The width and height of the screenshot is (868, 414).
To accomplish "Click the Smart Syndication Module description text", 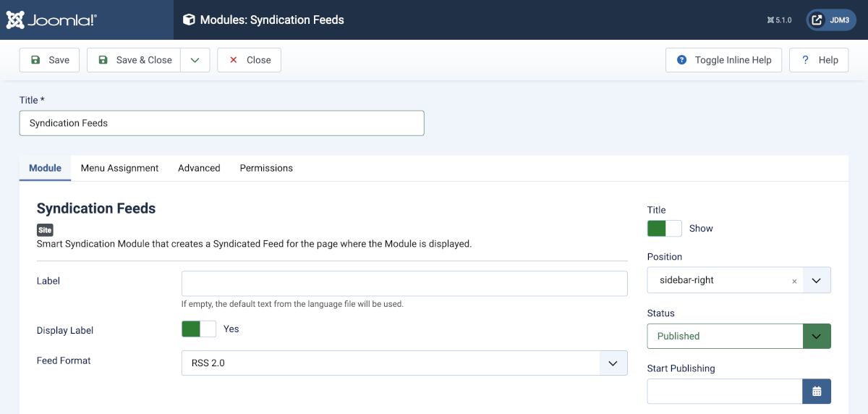I will (254, 244).
